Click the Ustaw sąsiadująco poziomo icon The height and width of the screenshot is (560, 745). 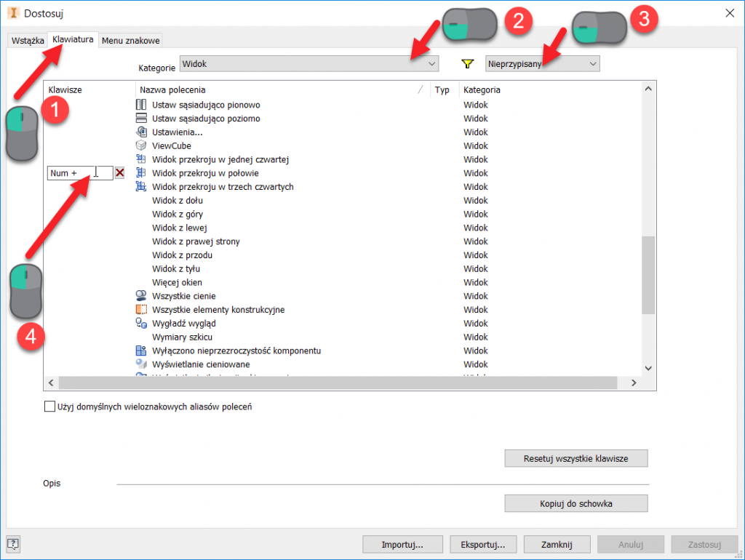pos(142,119)
